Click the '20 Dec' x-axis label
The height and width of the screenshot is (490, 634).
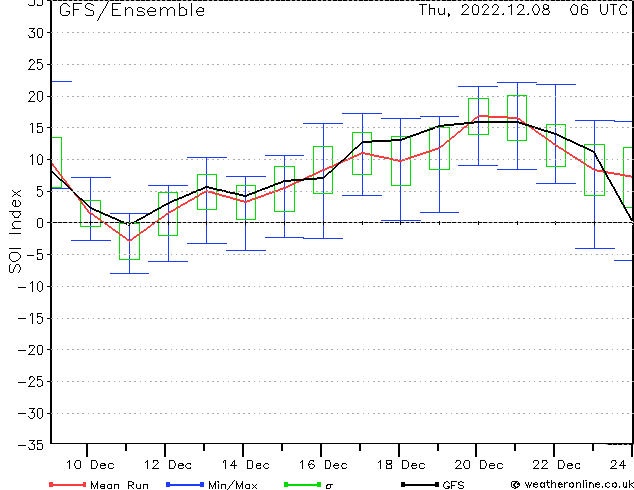tap(479, 465)
